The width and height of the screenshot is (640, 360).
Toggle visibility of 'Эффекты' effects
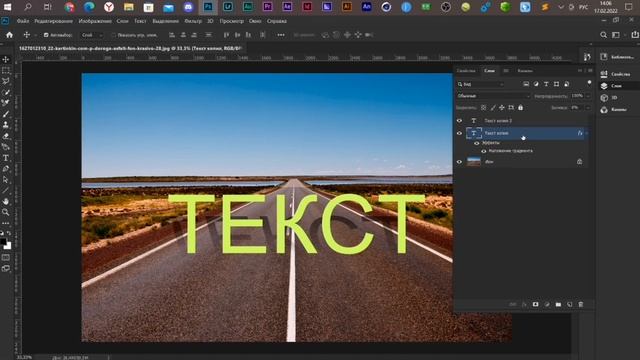click(476, 143)
